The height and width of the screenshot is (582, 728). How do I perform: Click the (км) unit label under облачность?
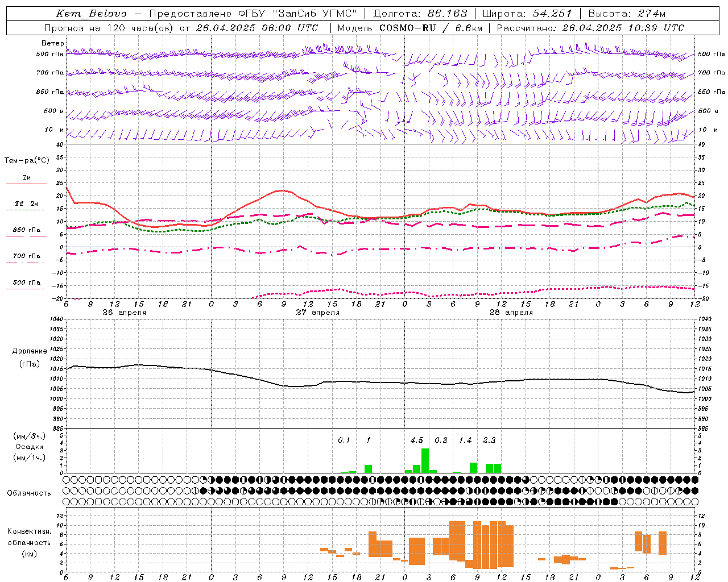point(29,554)
